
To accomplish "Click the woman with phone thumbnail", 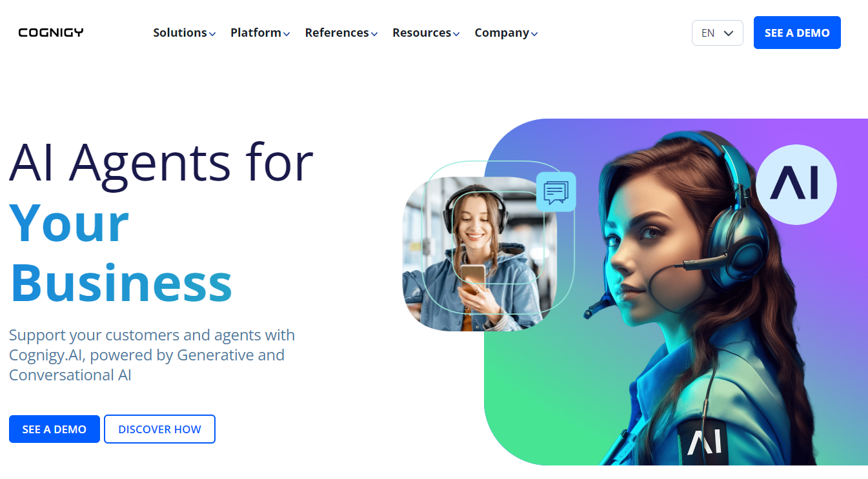I will coord(479,253).
